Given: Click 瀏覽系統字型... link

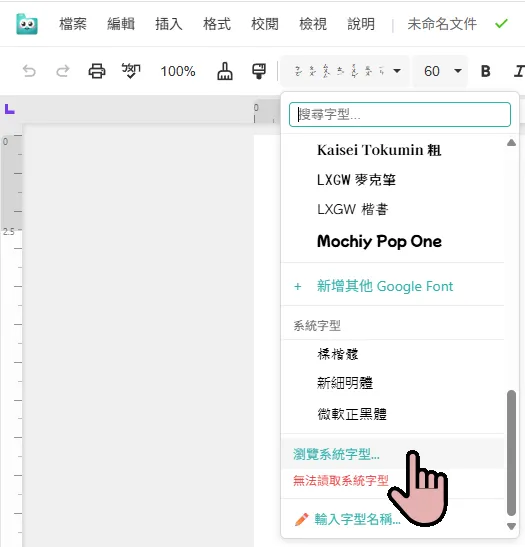Looking at the screenshot, I should [336, 454].
